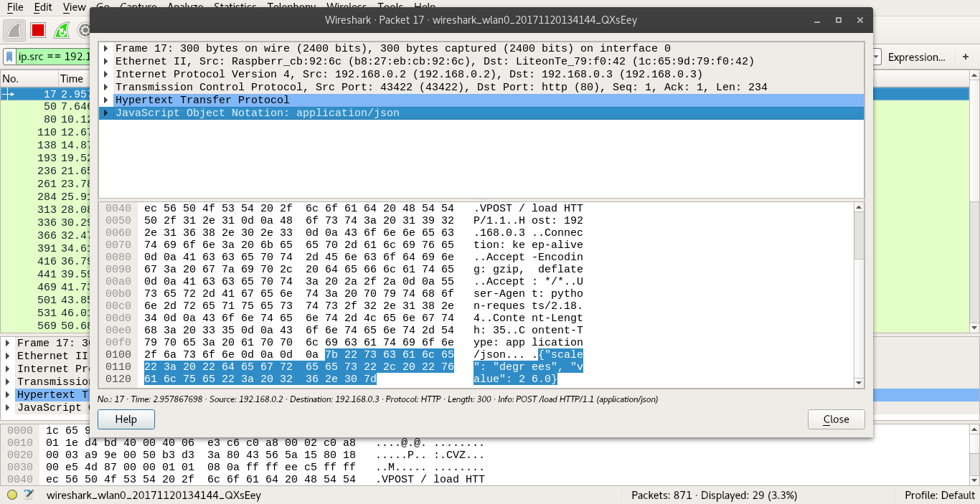The width and height of the screenshot is (980, 504).
Task: Select packet number 336 in the list
Action: pyautogui.click(x=46, y=223)
